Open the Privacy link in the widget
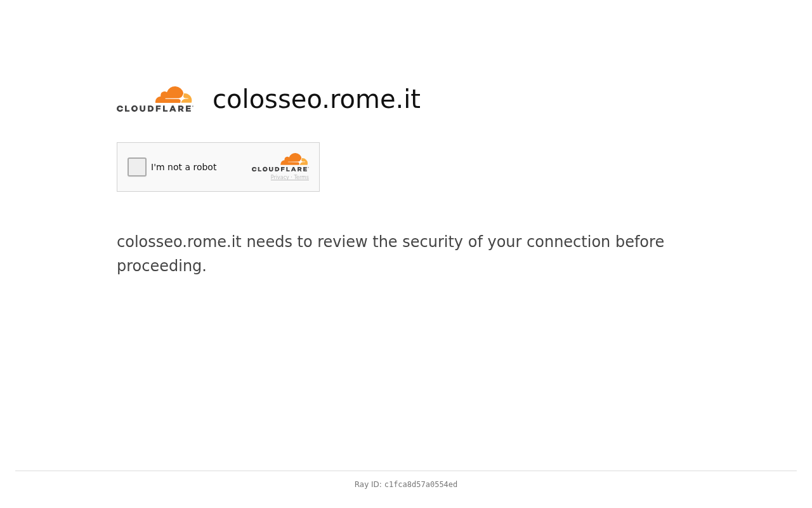The width and height of the screenshot is (812, 508). coord(280,177)
